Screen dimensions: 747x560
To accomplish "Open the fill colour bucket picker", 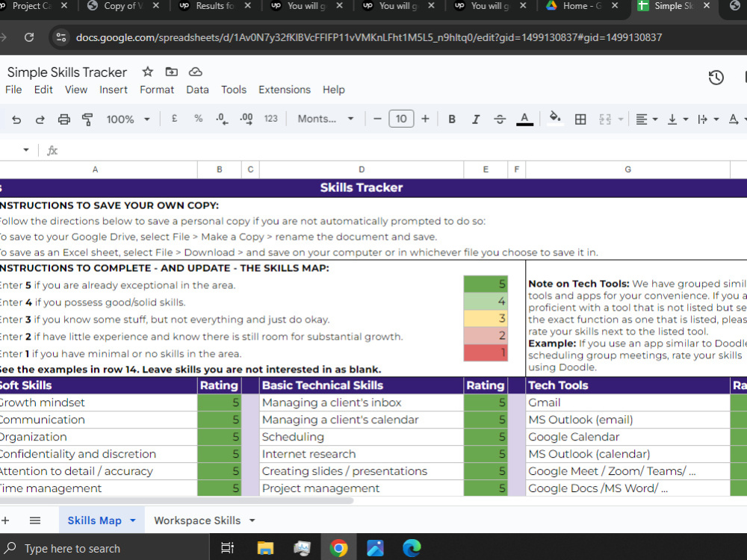I will (x=555, y=119).
